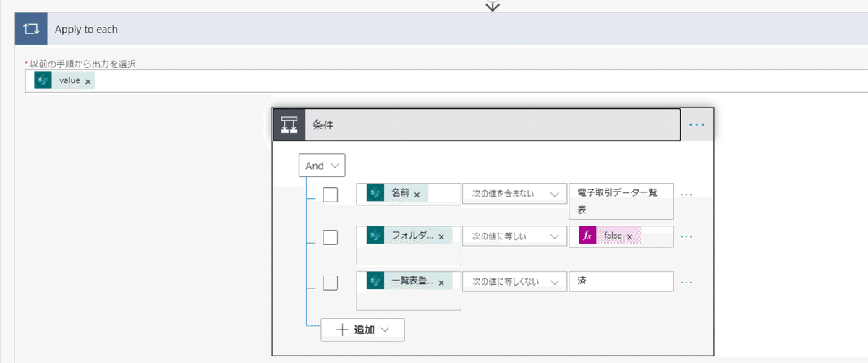Open the 条件 card ellipsis menu
This screenshot has height=363, width=868.
pos(697,125)
